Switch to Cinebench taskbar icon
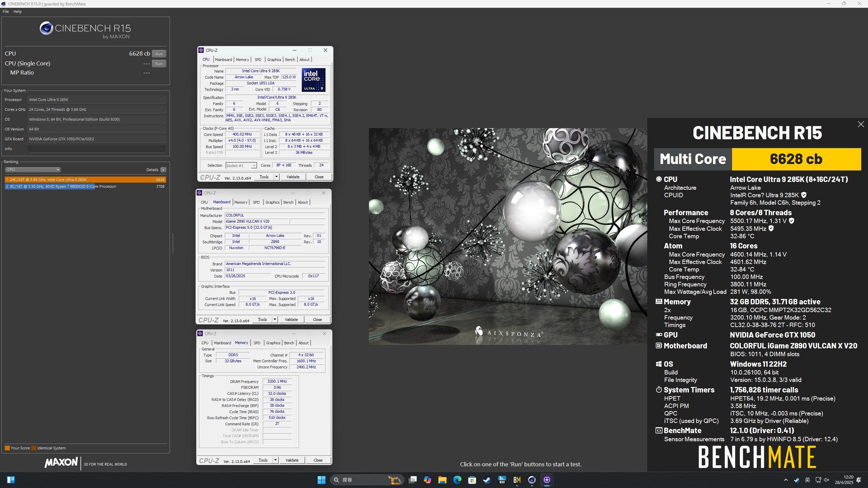 click(x=532, y=480)
